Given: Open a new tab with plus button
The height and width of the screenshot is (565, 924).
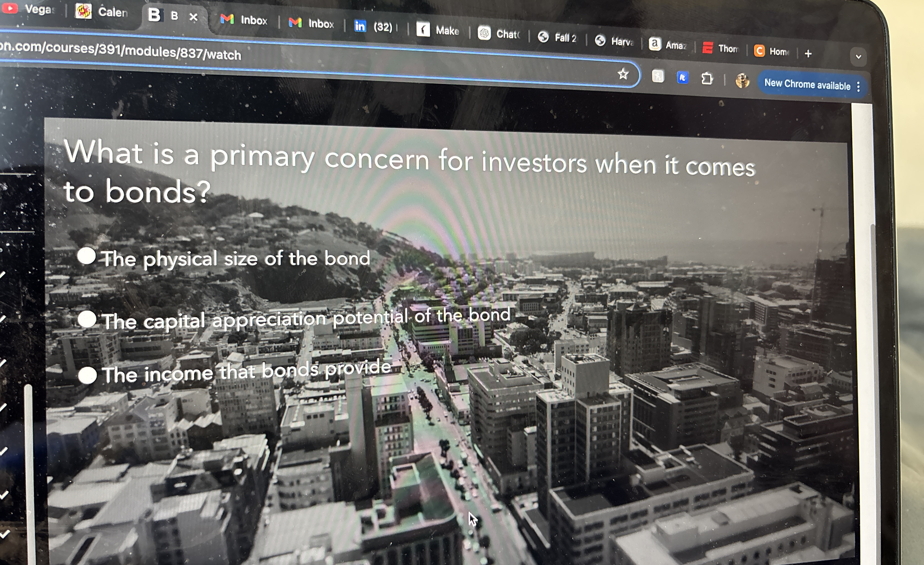Looking at the screenshot, I should [808, 54].
